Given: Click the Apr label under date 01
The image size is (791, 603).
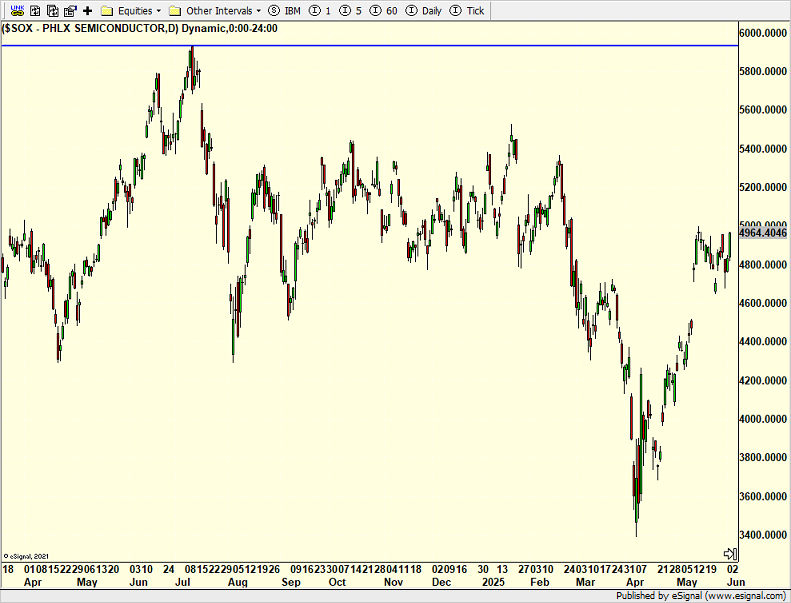Looking at the screenshot, I should click(x=33, y=582).
